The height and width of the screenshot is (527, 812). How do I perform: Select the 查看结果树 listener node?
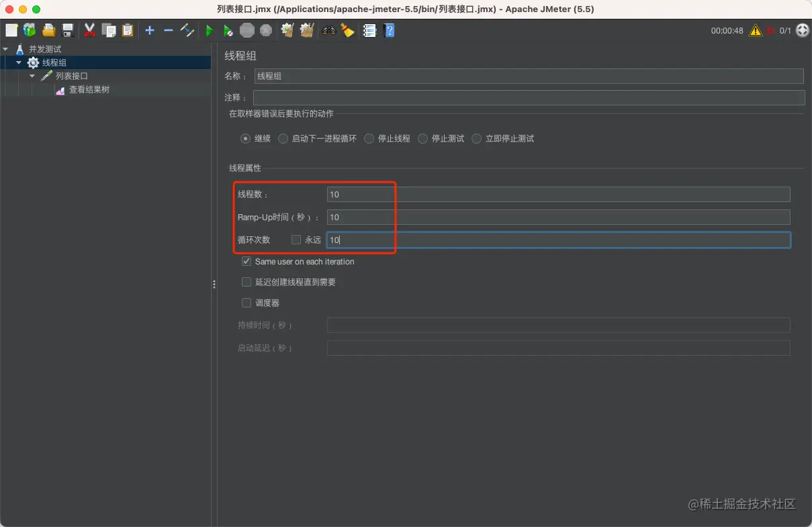(89, 89)
